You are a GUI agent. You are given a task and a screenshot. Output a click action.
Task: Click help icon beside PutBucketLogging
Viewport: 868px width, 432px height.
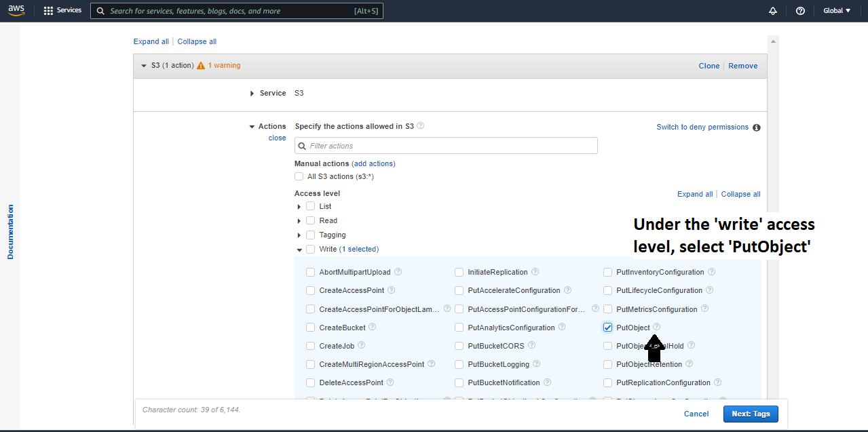(537, 364)
